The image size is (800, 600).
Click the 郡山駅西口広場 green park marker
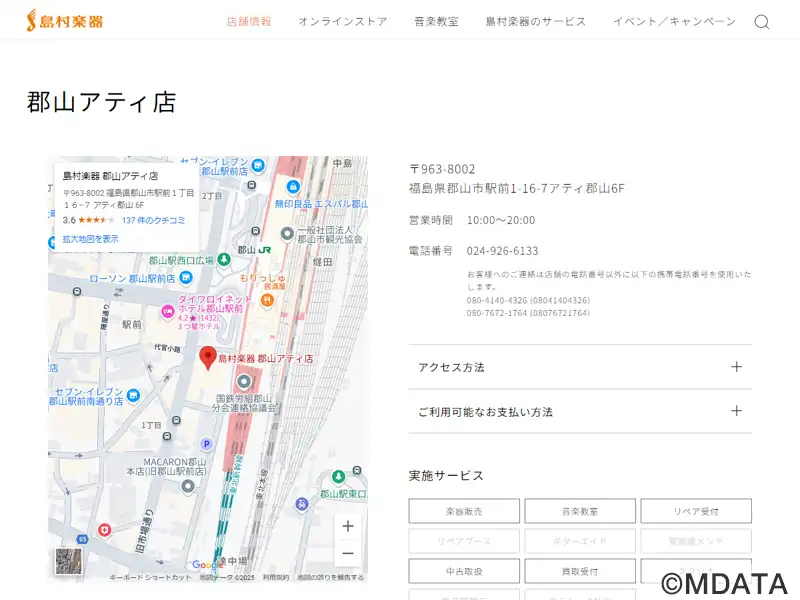223,260
